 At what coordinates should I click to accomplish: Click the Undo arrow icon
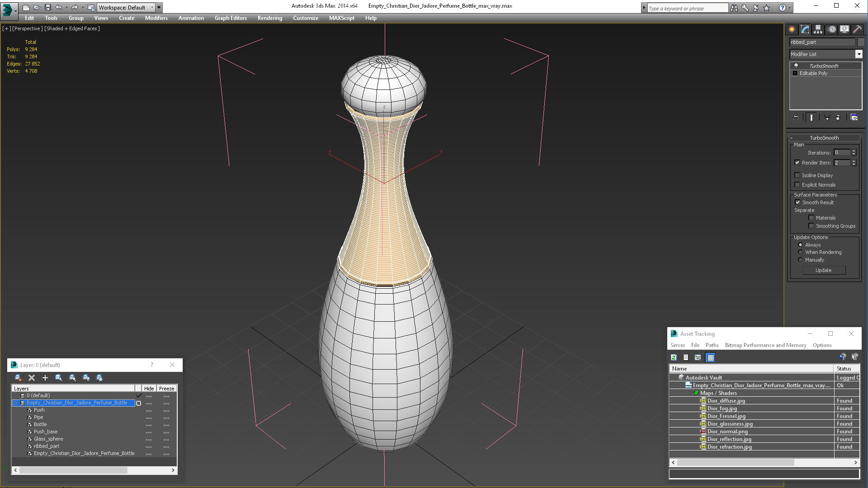tap(59, 7)
